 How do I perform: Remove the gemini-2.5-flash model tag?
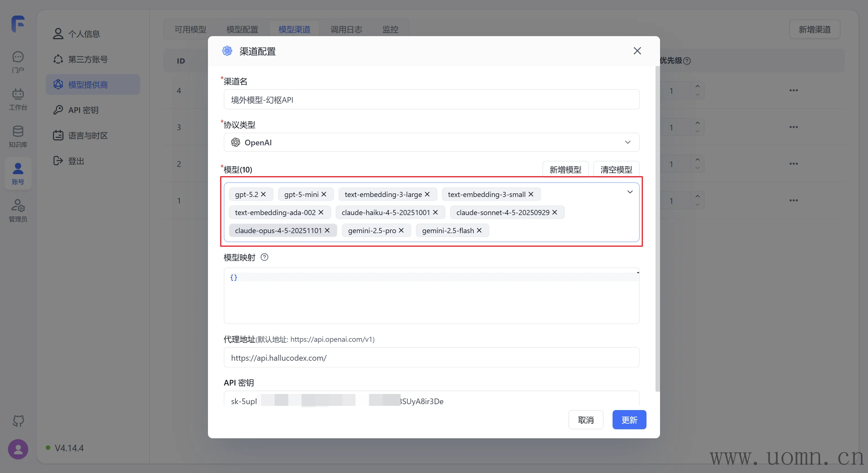(x=479, y=230)
